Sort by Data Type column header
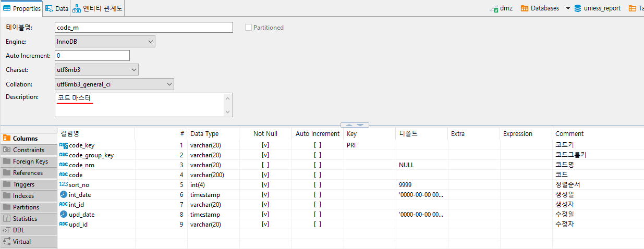 coord(213,134)
